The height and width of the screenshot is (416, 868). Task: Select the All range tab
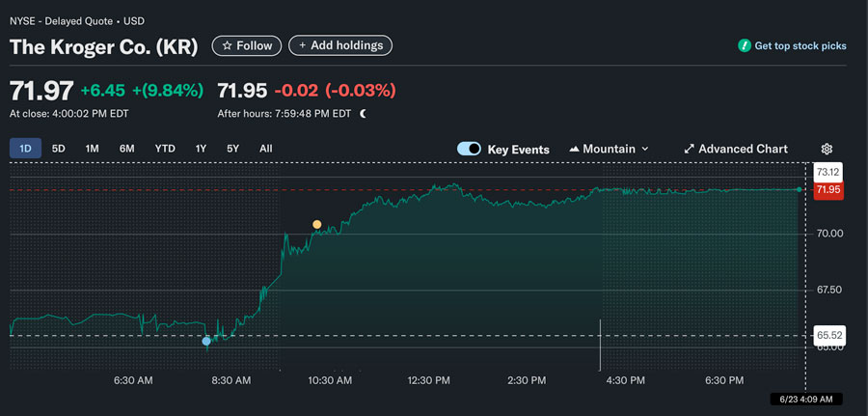point(266,149)
